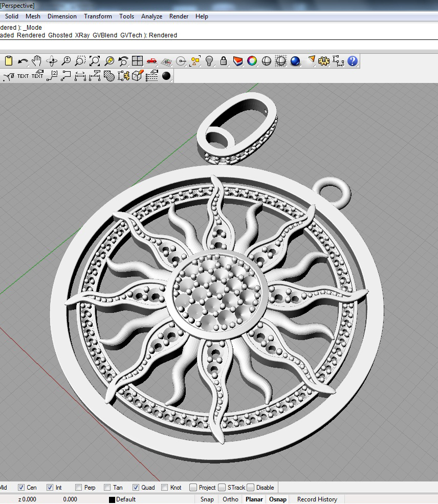Viewport: 438px width, 504px height.
Task: Click the red car named view icon
Action: coord(151,61)
